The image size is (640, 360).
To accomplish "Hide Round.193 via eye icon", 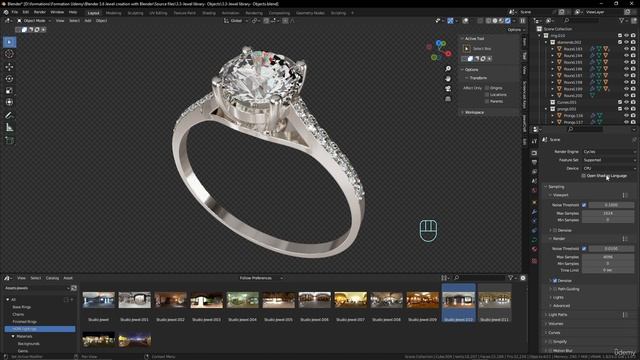I will tap(627, 49).
